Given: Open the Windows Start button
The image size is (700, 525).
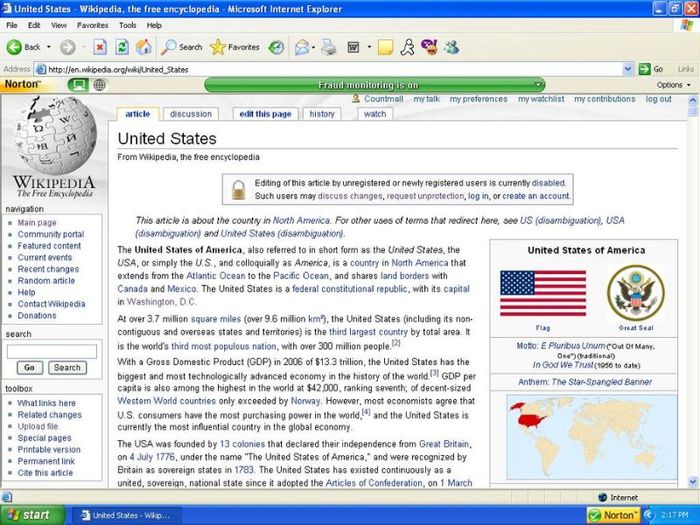Looking at the screenshot, I should 28,515.
